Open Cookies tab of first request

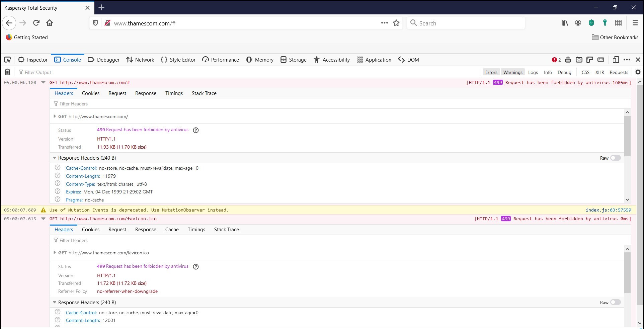(x=91, y=93)
